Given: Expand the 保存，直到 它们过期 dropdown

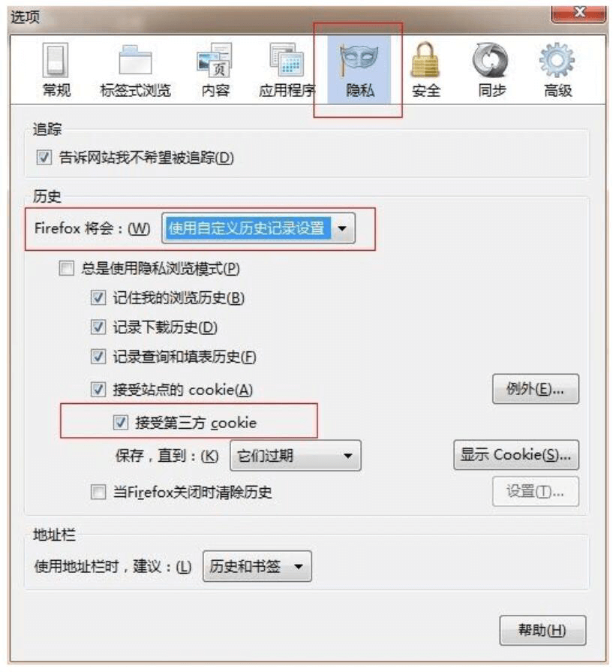Looking at the screenshot, I should pos(296,456).
